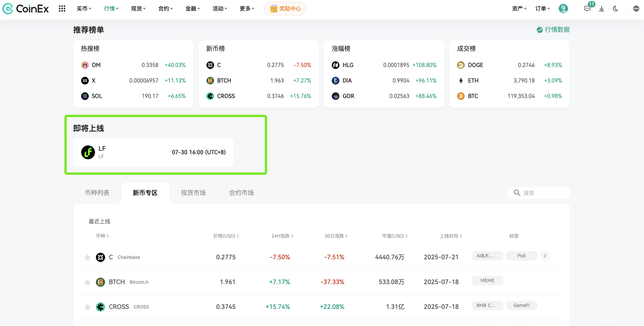This screenshot has width=644, height=326.
Task: Open the language globe icon
Action: point(636,9)
